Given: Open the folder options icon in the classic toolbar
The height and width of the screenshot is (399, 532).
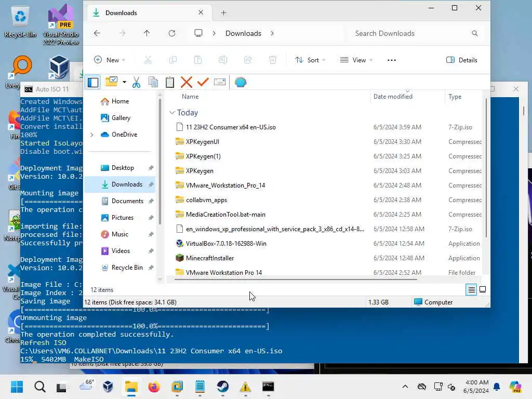Looking at the screenshot, I should 111,82.
